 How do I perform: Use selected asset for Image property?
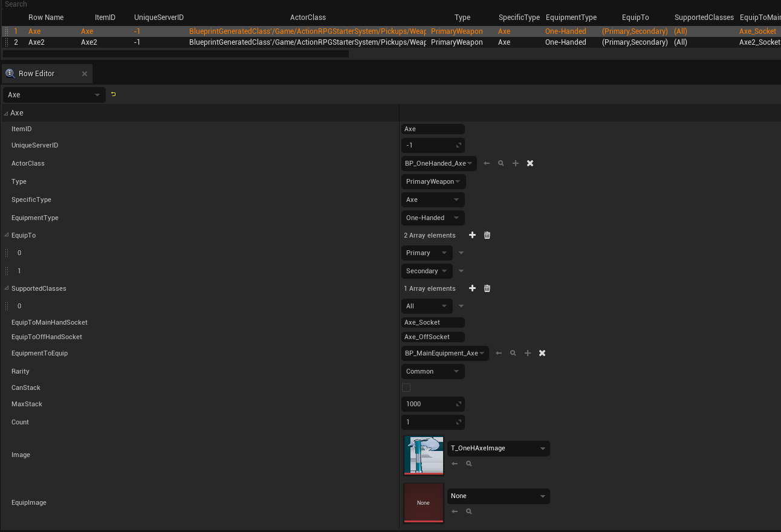coord(455,464)
